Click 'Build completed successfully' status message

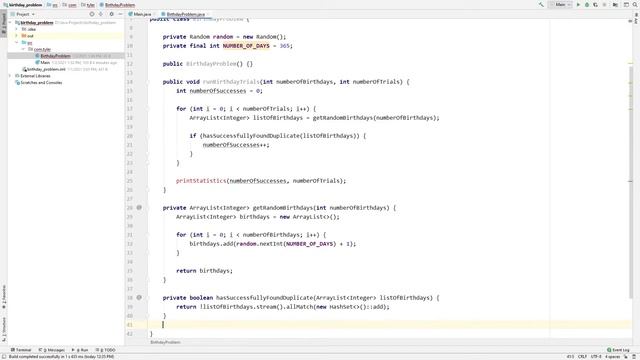point(62,357)
